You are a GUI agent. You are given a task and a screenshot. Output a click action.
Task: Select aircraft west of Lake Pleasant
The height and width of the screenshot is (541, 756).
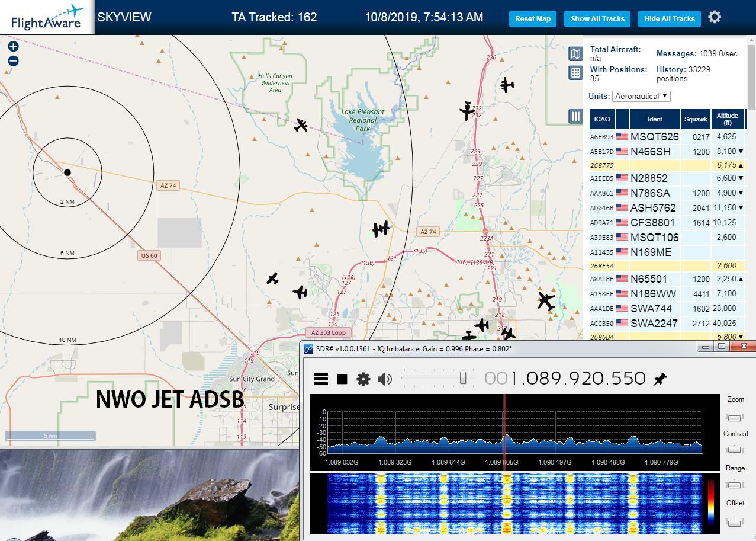click(x=301, y=125)
